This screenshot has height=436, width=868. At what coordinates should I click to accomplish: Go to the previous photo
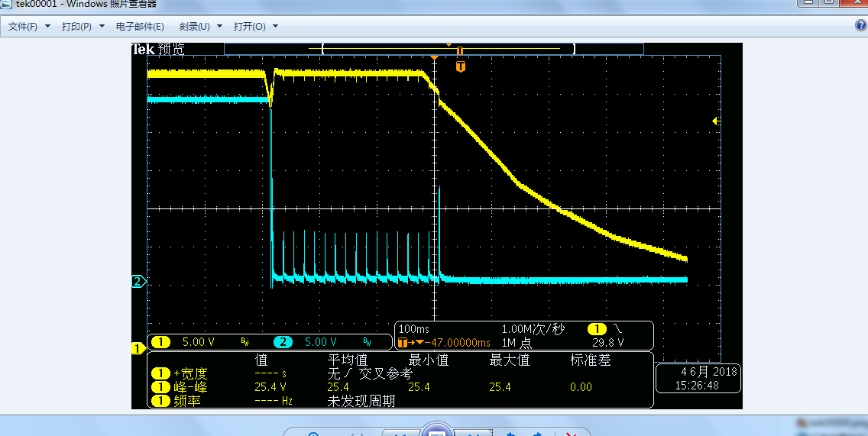point(400,433)
